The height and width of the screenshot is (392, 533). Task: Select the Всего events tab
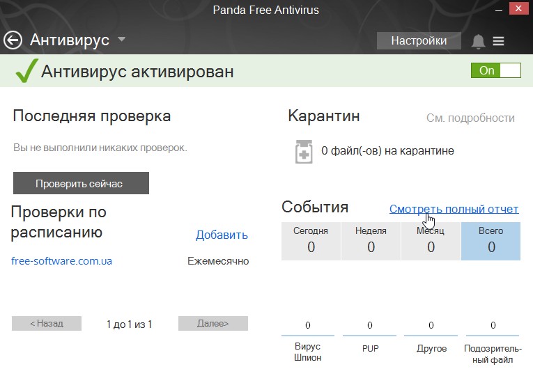[491, 241]
